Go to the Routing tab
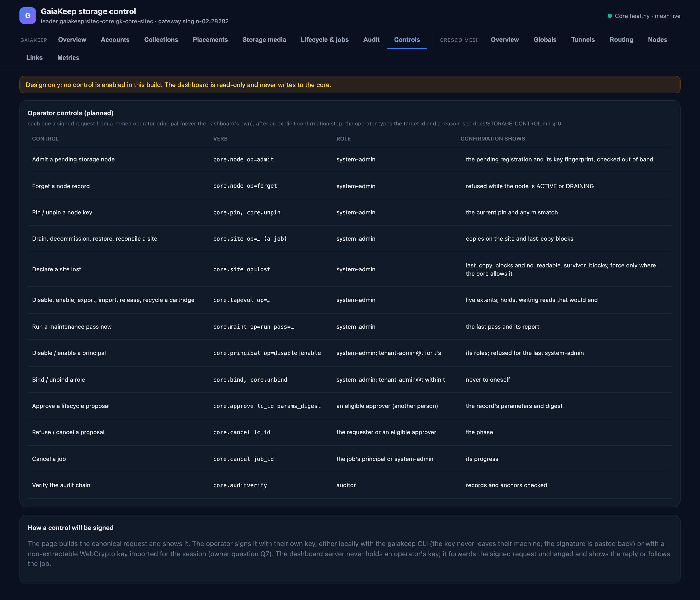This screenshot has width=700, height=600. [621, 40]
